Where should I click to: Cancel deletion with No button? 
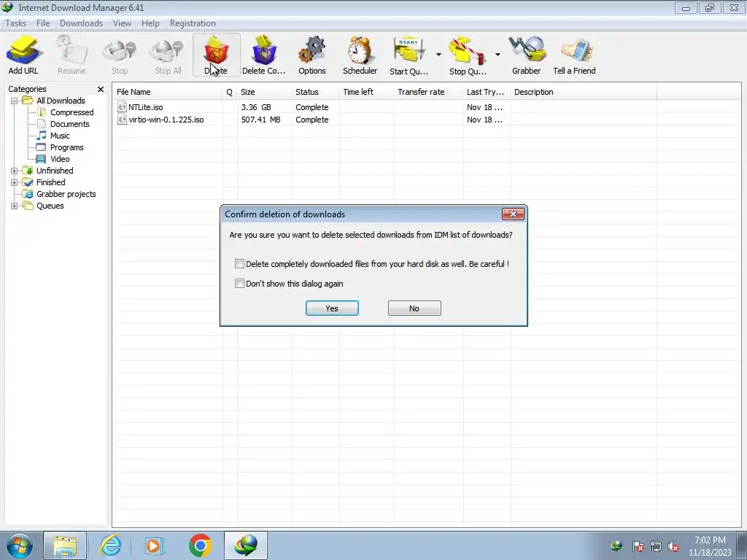[x=414, y=308]
